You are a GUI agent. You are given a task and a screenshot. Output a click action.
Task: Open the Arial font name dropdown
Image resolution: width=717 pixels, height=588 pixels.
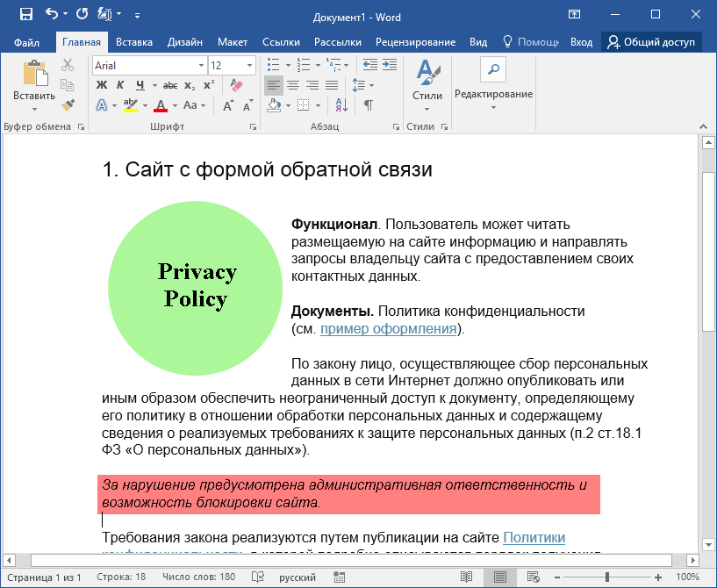coord(201,66)
